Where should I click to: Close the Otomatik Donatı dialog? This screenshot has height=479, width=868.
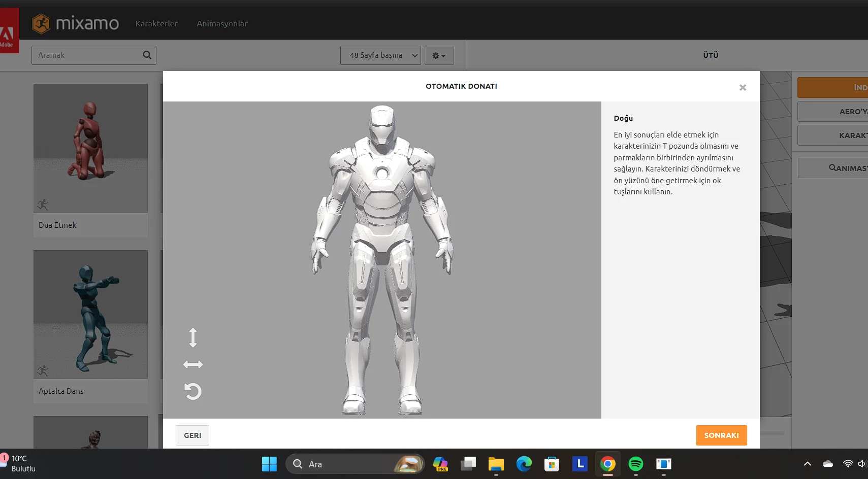pyautogui.click(x=743, y=87)
